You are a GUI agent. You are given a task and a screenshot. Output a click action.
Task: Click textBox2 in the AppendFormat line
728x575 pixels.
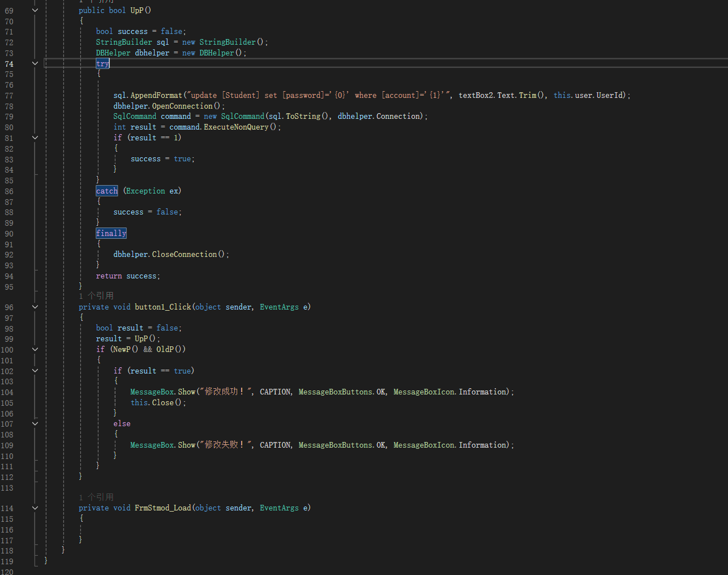click(x=476, y=95)
